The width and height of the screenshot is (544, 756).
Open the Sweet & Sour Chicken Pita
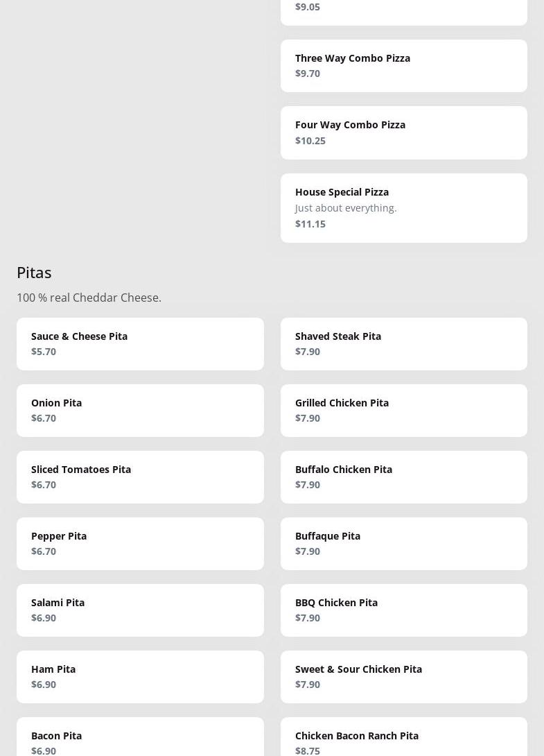pyautogui.click(x=403, y=676)
